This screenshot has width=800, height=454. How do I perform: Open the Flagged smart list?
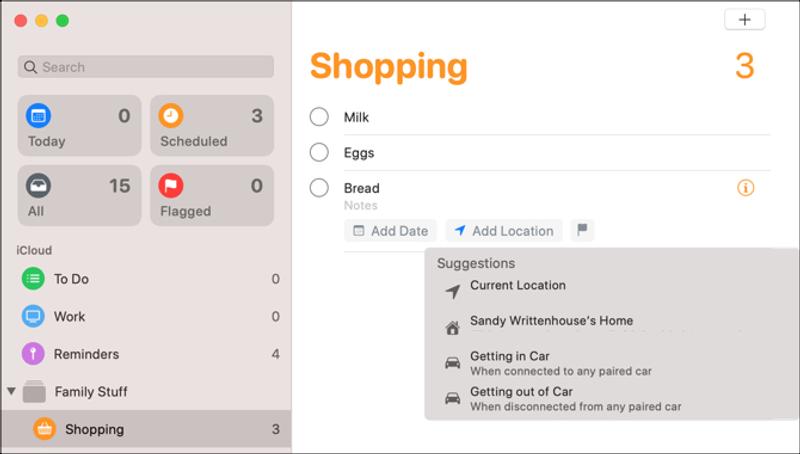pos(212,196)
